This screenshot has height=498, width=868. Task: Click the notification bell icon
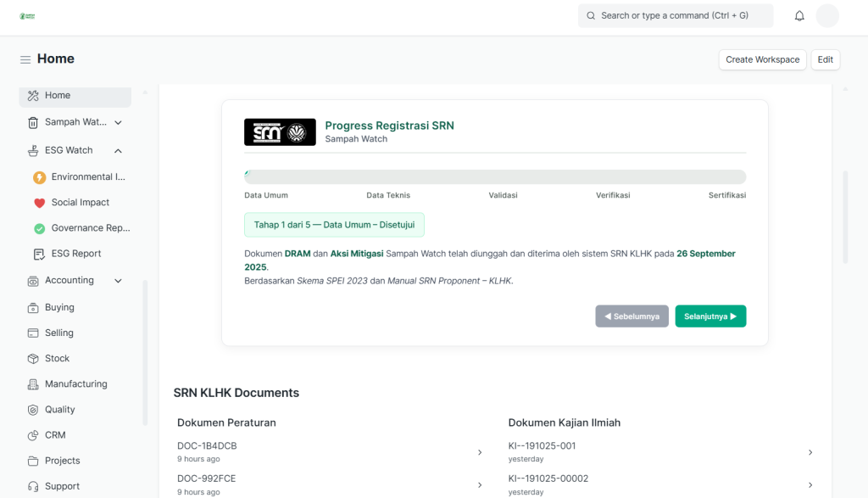click(799, 16)
